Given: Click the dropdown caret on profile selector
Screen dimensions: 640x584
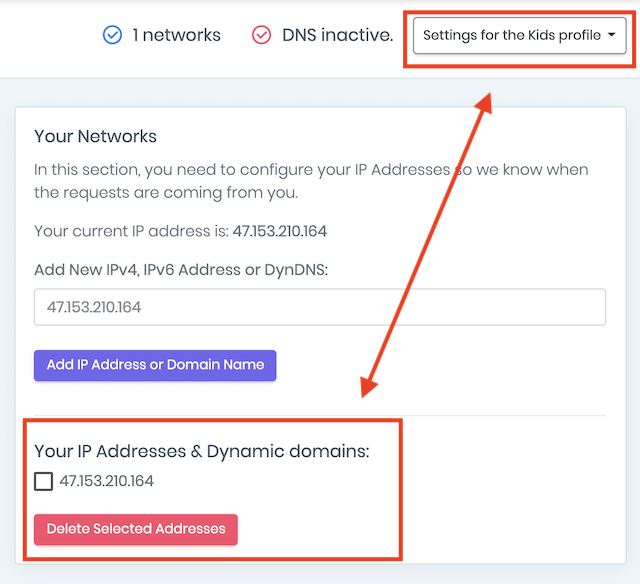Looking at the screenshot, I should [611, 35].
